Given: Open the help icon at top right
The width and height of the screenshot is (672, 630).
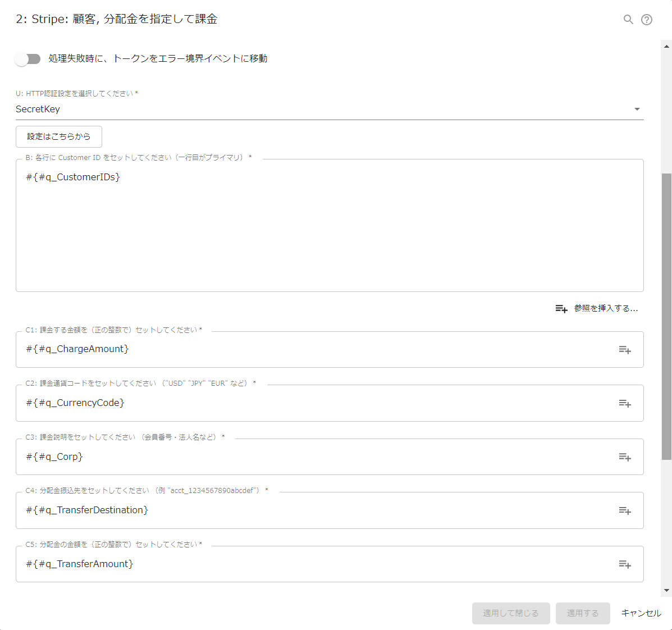Looking at the screenshot, I should pyautogui.click(x=647, y=19).
